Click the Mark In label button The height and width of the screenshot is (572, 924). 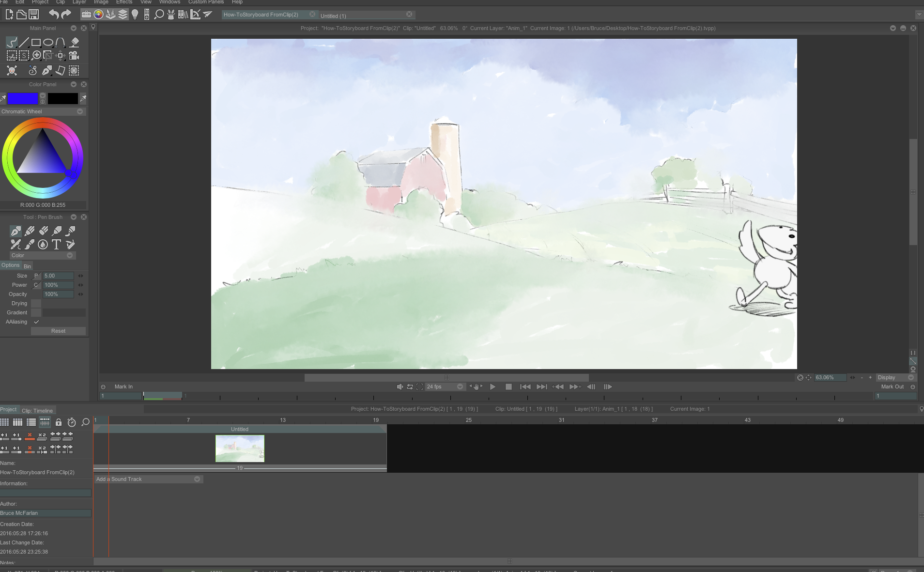[123, 386]
